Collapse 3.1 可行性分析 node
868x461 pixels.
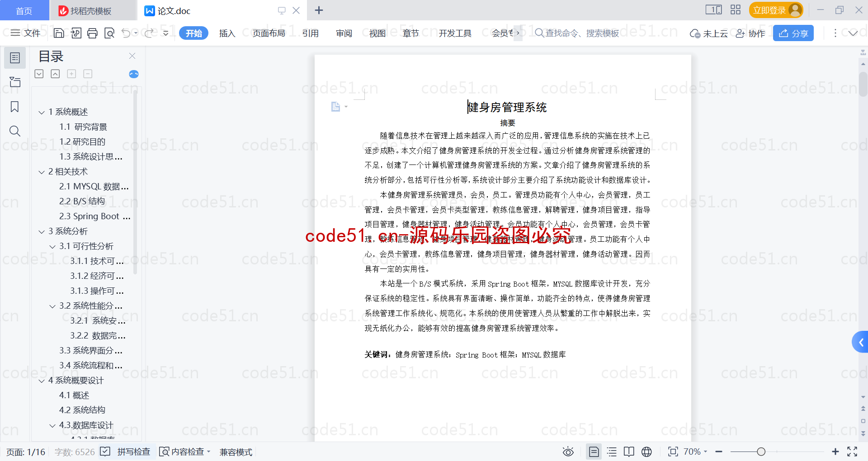click(x=52, y=246)
